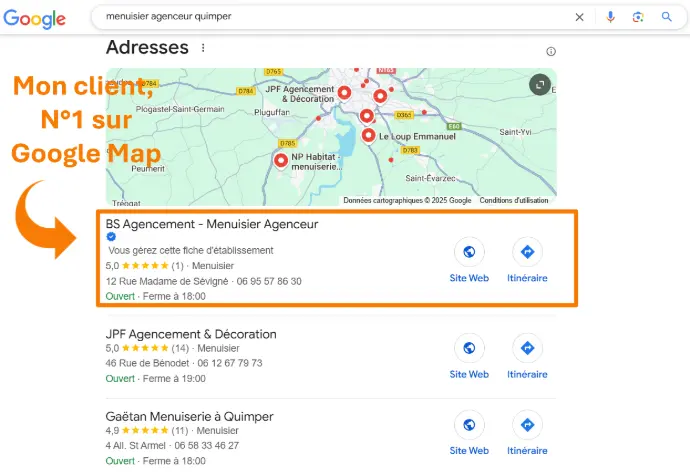Click the magnifier search button
The width and height of the screenshot is (690, 476).
point(667,17)
